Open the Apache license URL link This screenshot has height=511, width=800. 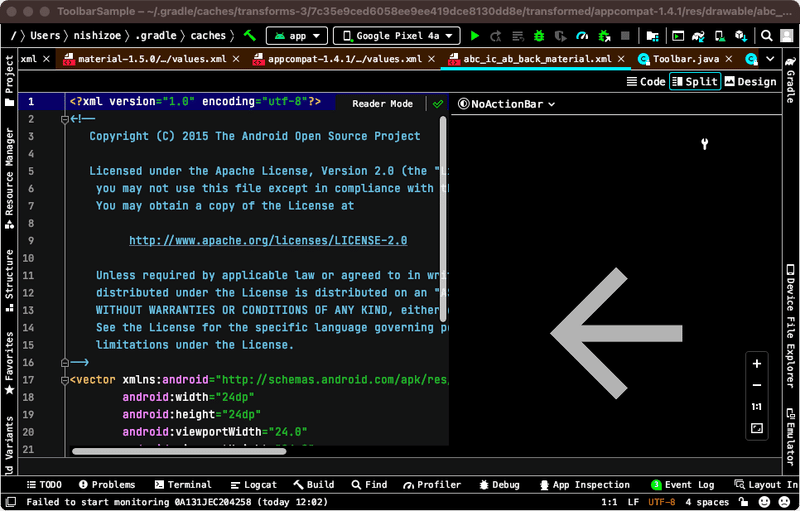coord(268,241)
